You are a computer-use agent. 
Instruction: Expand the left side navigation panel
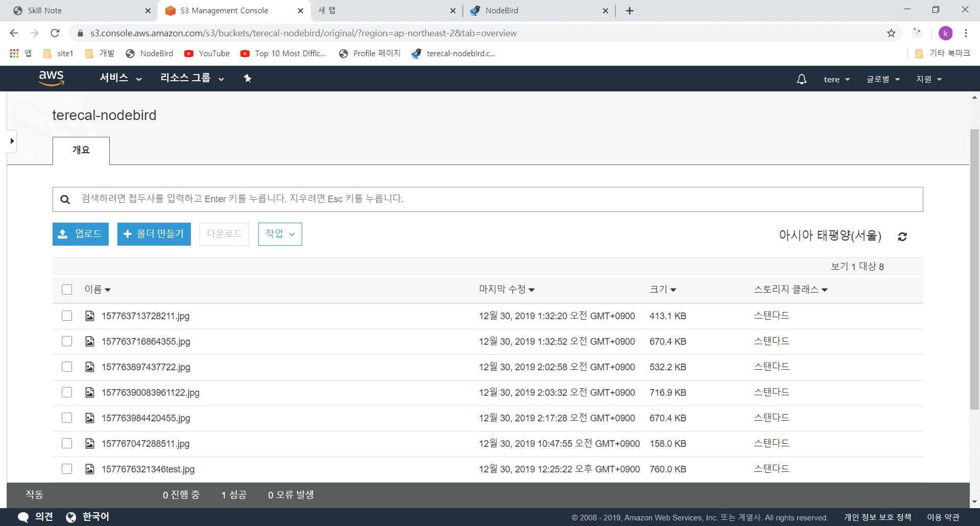click(12, 141)
